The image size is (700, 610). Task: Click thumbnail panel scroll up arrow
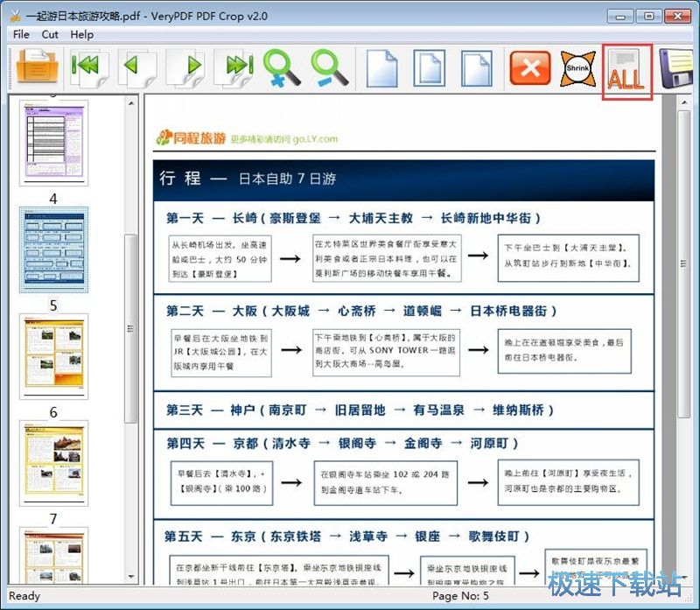(131, 102)
